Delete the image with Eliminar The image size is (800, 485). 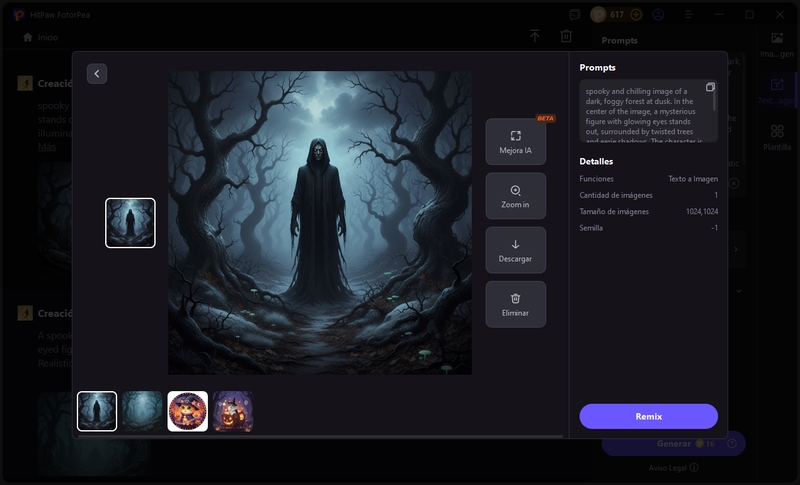click(x=515, y=304)
